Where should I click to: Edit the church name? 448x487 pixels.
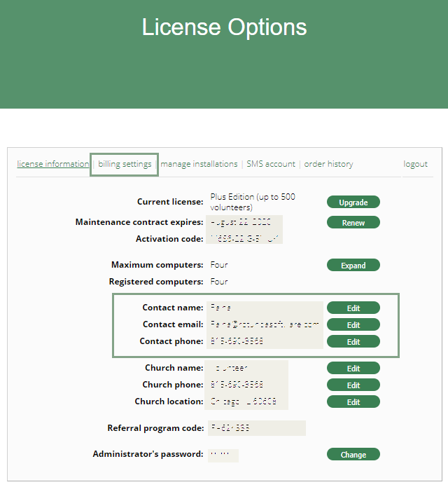point(353,369)
